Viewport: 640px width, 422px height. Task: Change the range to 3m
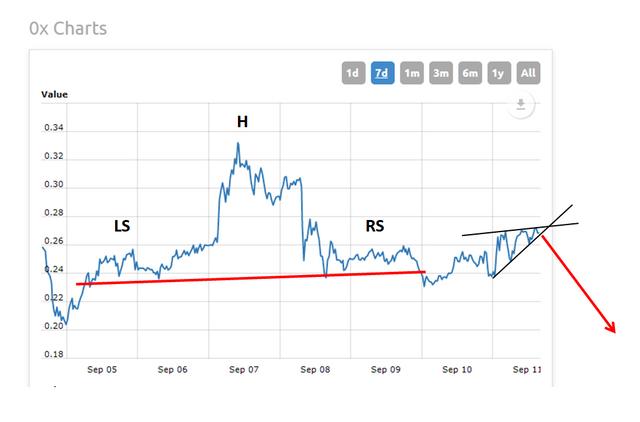(x=440, y=73)
